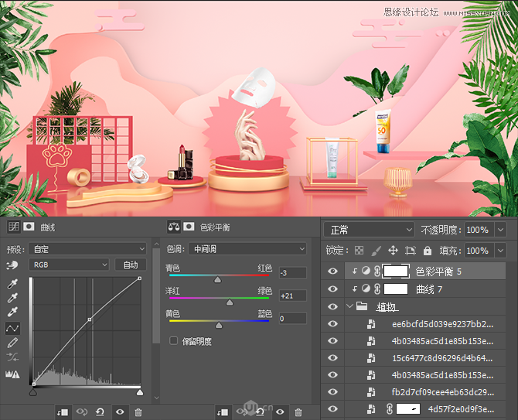Viewport: 518px width, 420px height.
Task: Collapse the 植物 layer group
Action: [x=350, y=307]
